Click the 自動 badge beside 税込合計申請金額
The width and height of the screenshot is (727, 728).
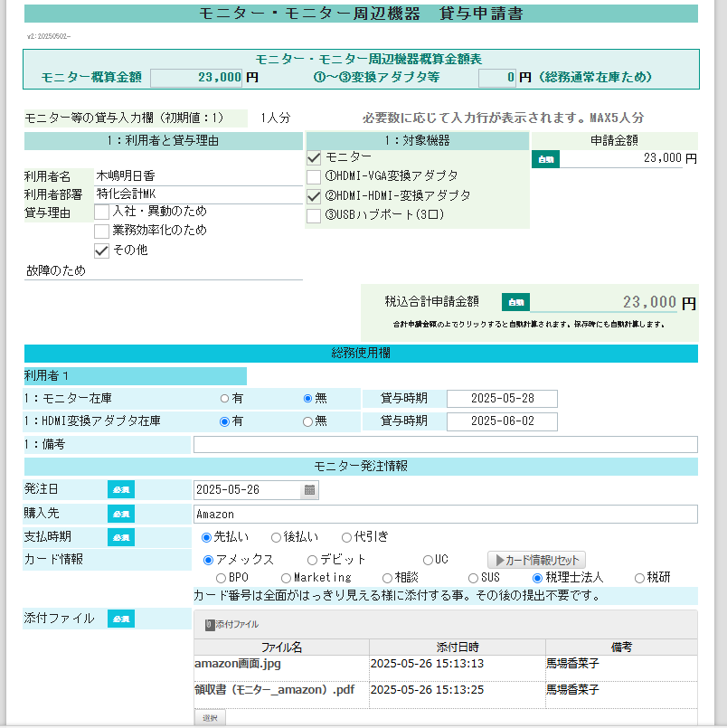coord(515,302)
